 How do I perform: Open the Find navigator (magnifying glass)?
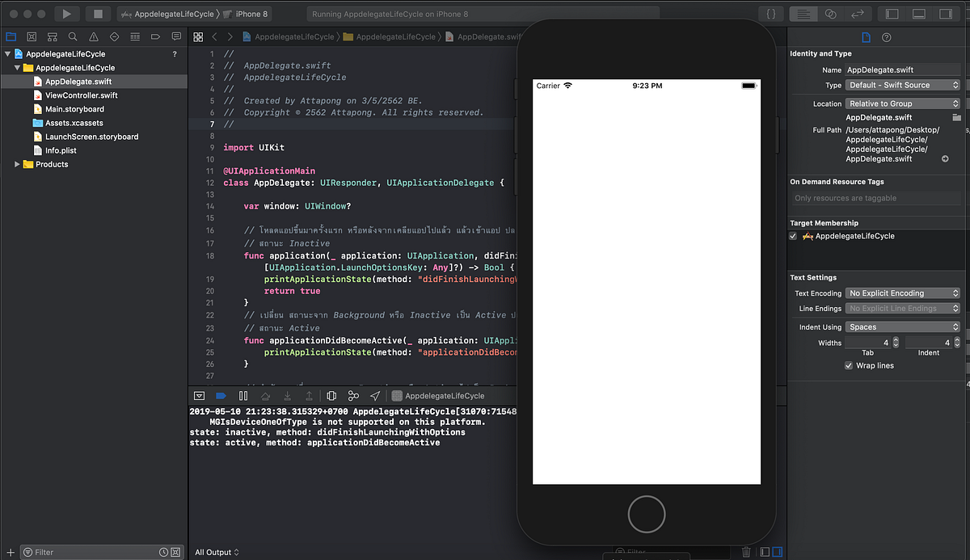73,36
